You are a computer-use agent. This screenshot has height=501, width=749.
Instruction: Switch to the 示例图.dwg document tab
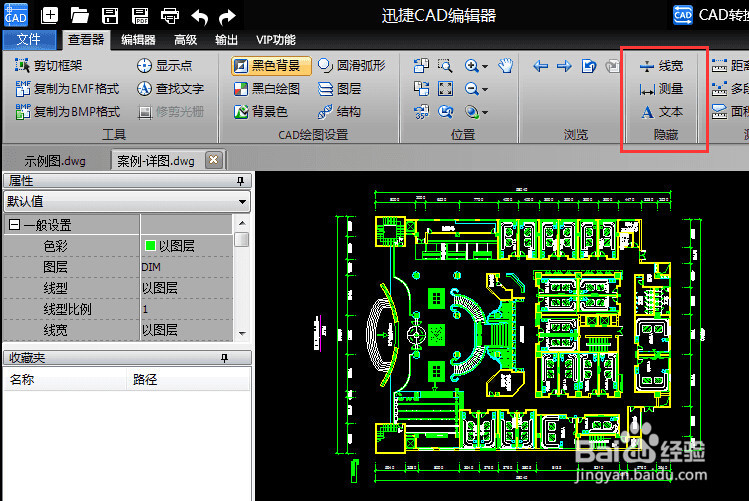tap(55, 161)
